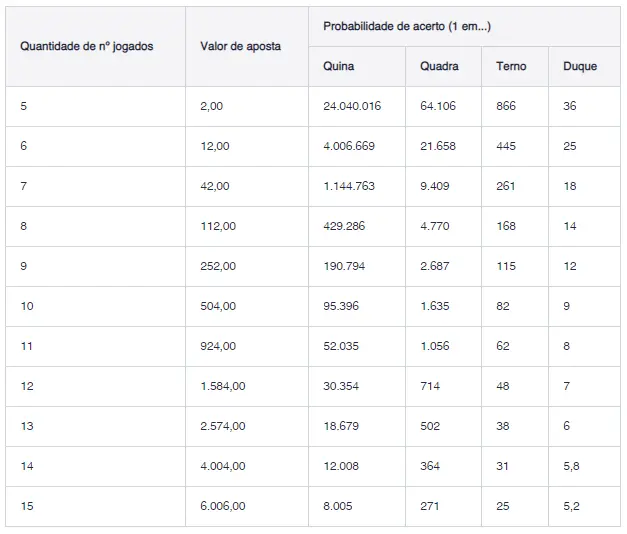Select the cell showing 429.286
Viewport: 627px width, 534px height.
click(x=344, y=226)
